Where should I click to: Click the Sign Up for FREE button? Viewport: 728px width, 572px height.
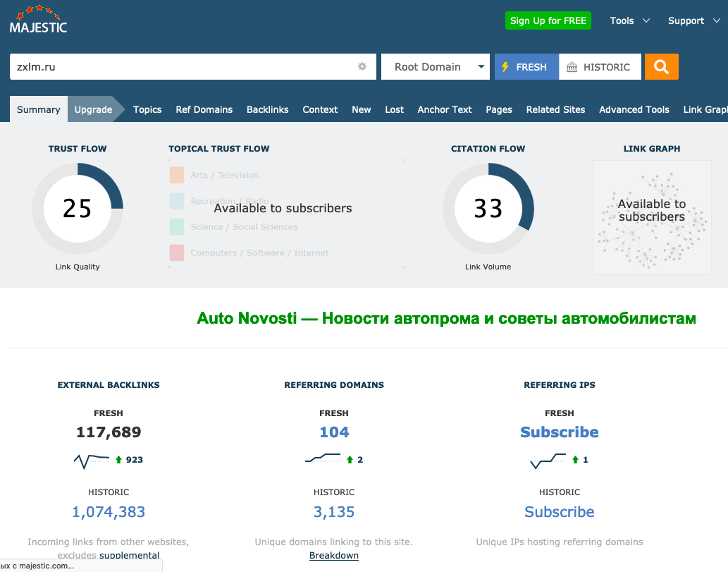548,20
